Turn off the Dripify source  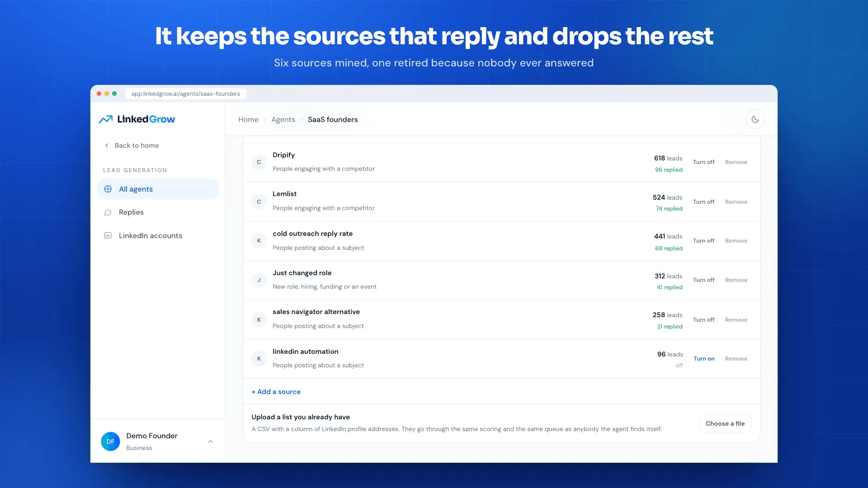(704, 162)
